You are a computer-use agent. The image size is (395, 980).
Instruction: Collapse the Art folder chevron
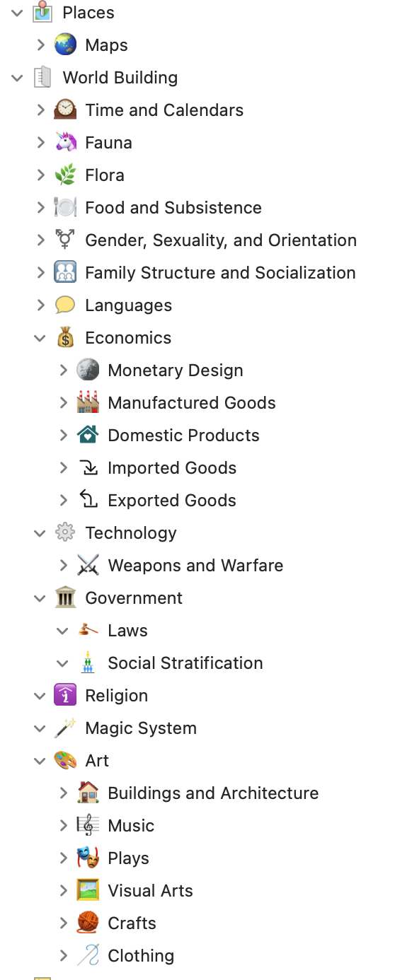click(x=40, y=761)
